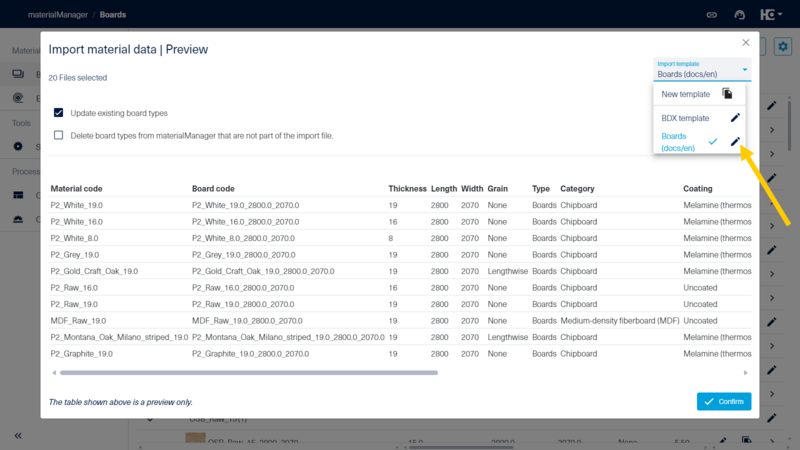The height and width of the screenshot is (450, 800).
Task: Choose BDX template from the list
Action: (685, 118)
